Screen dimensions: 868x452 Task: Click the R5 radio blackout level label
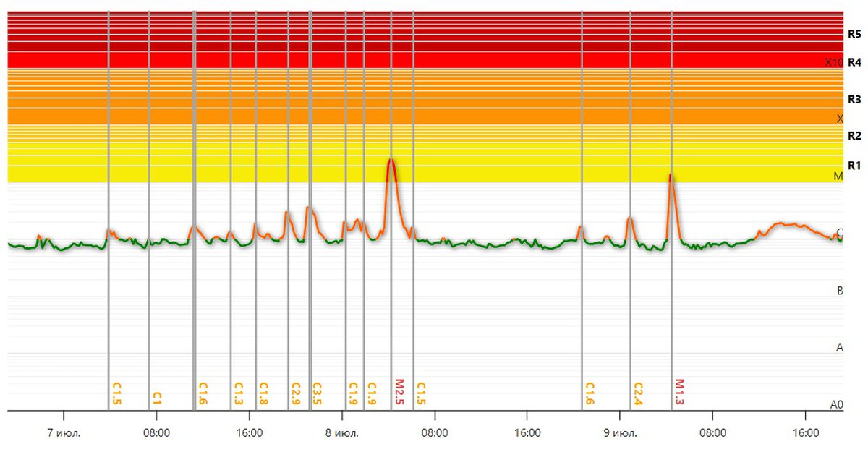pyautogui.click(x=854, y=34)
